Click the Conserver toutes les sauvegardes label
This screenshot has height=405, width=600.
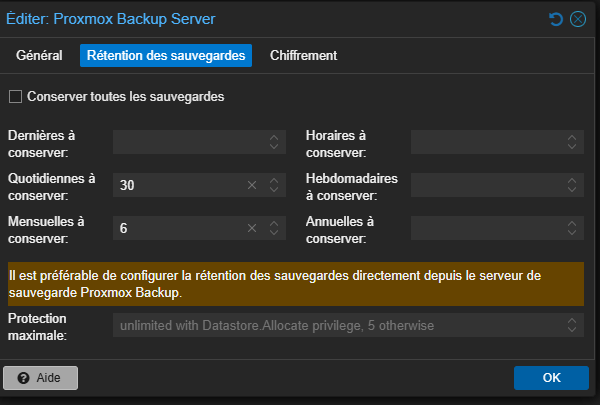(126, 96)
